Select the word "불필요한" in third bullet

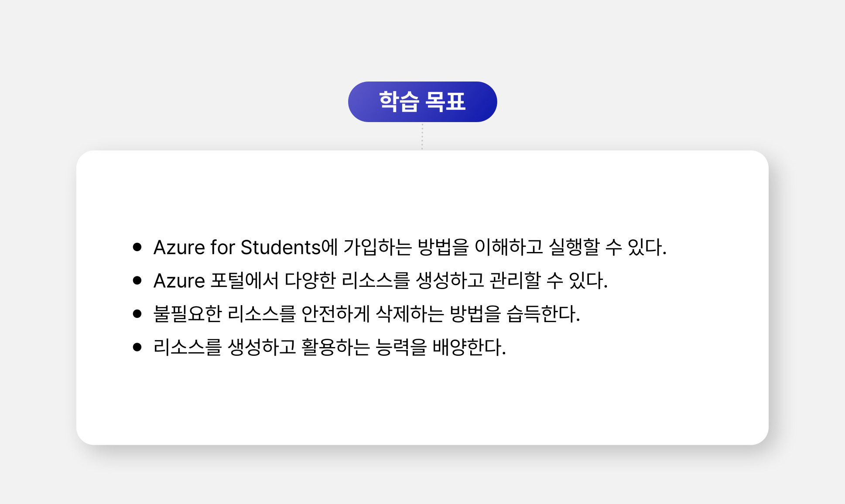pos(188,313)
